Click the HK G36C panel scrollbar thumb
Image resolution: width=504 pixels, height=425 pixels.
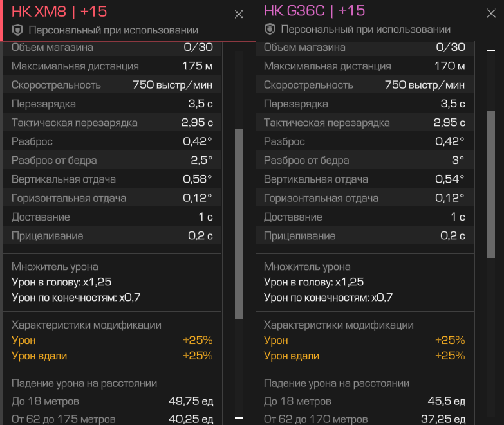(x=491, y=184)
